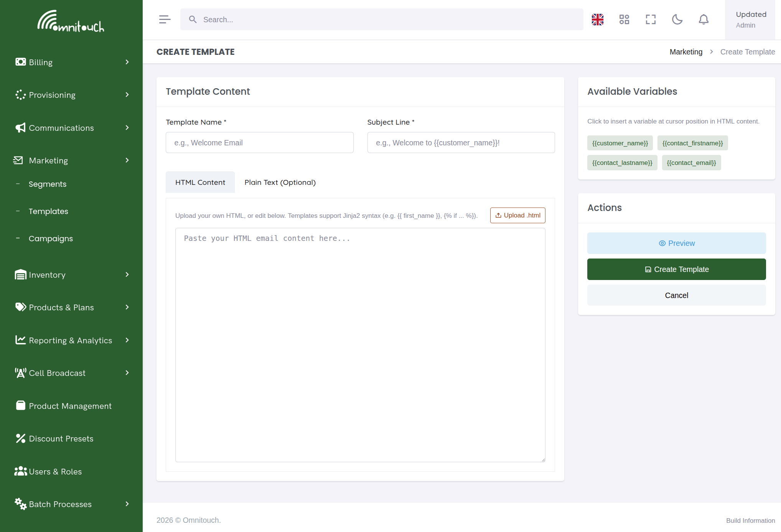The width and height of the screenshot is (781, 532).
Task: Select the HTML Content tab
Action: pyautogui.click(x=200, y=182)
